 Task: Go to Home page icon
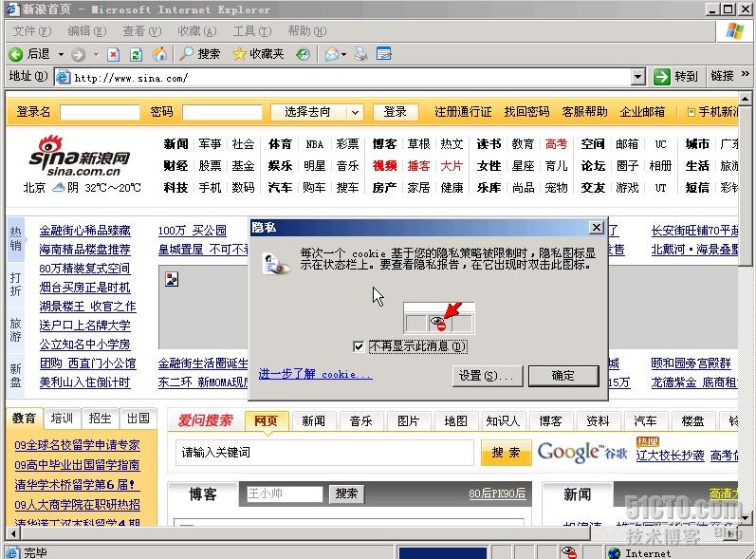[159, 54]
